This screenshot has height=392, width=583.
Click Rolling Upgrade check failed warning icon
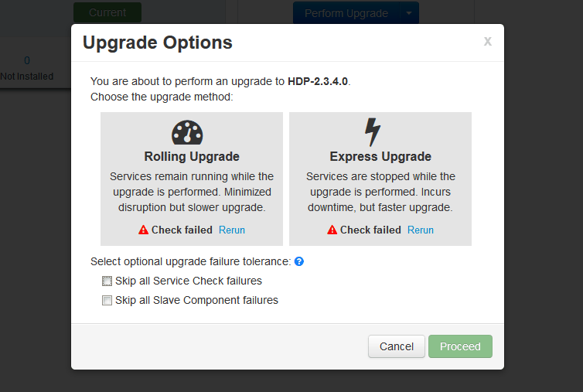[x=143, y=230]
